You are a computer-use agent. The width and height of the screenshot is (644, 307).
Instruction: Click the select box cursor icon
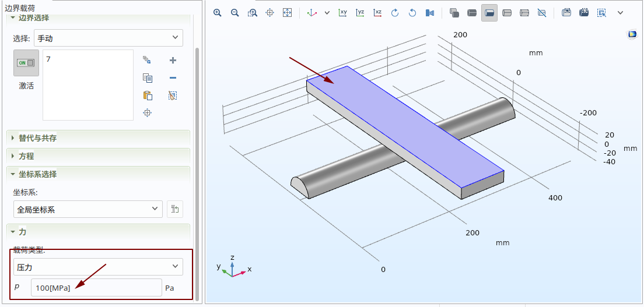point(601,13)
